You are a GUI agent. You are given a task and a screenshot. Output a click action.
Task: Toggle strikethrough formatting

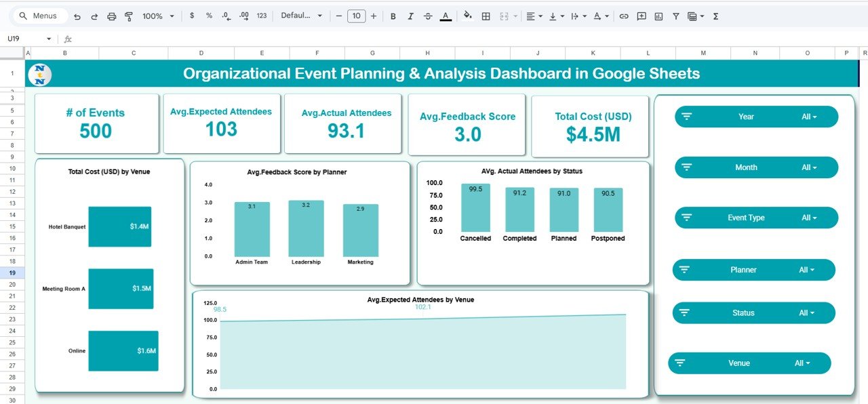click(428, 16)
